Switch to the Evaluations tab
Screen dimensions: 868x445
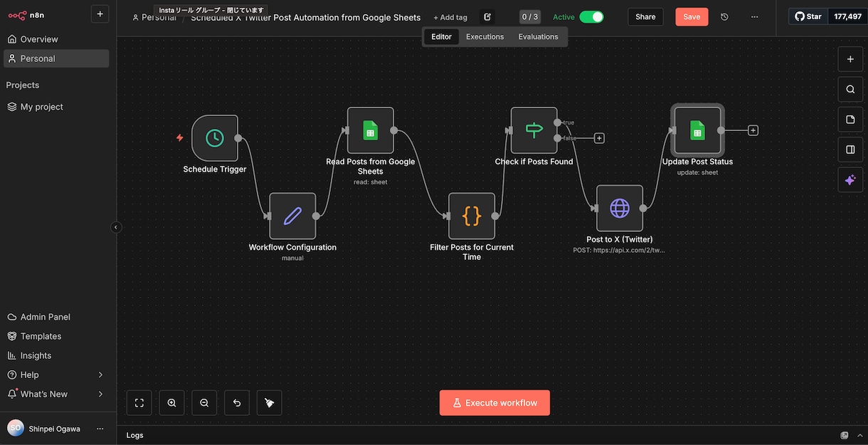[x=539, y=37]
